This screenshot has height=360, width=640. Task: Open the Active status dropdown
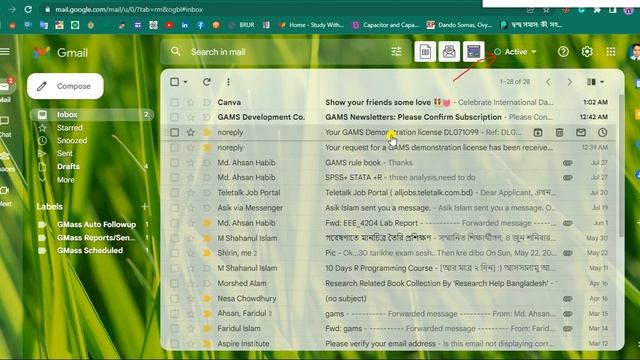point(515,52)
